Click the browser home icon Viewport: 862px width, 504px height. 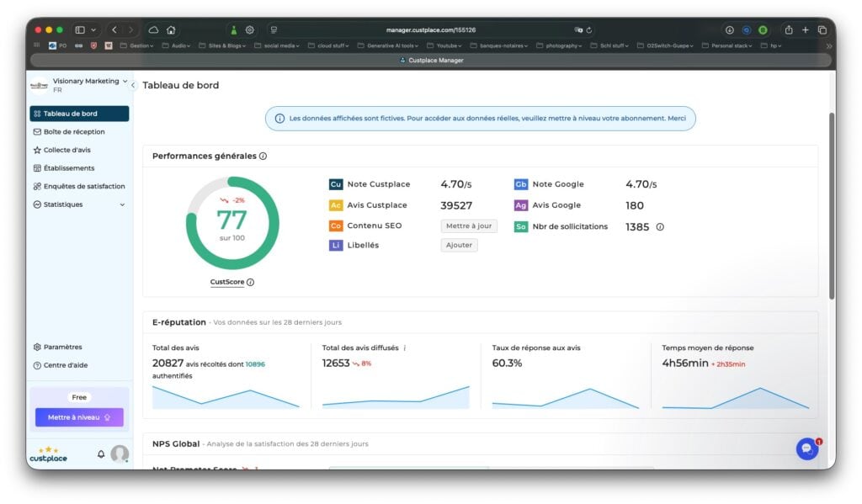(x=171, y=29)
